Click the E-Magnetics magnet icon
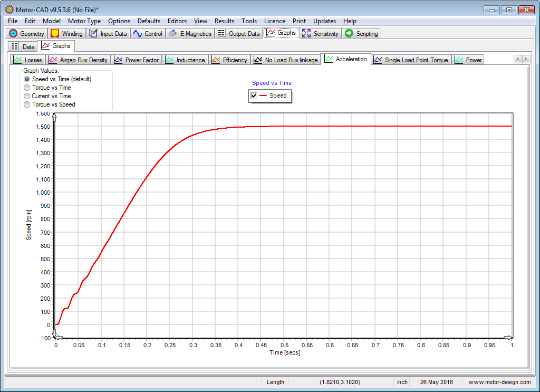Viewport: 540px width, 392px height. click(173, 33)
